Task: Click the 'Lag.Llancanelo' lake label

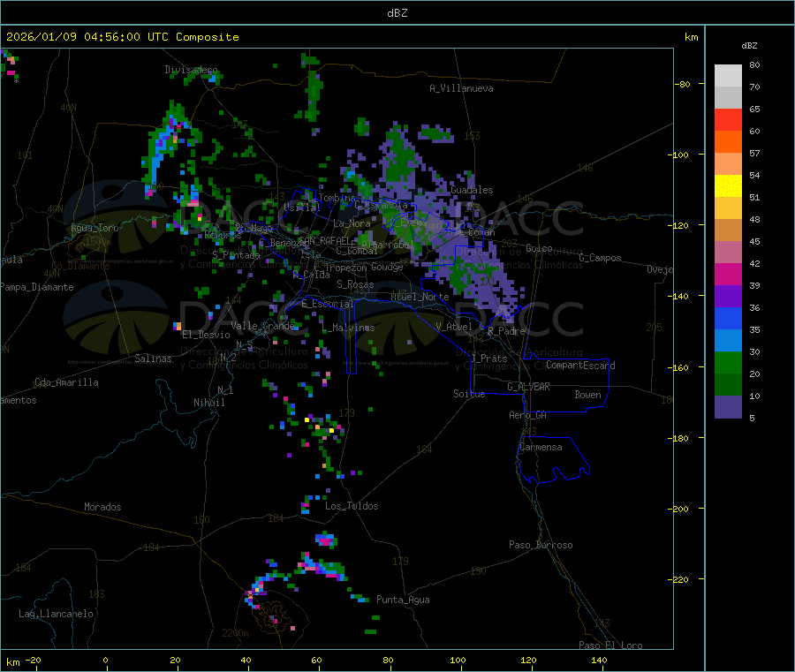Action: pos(56,614)
